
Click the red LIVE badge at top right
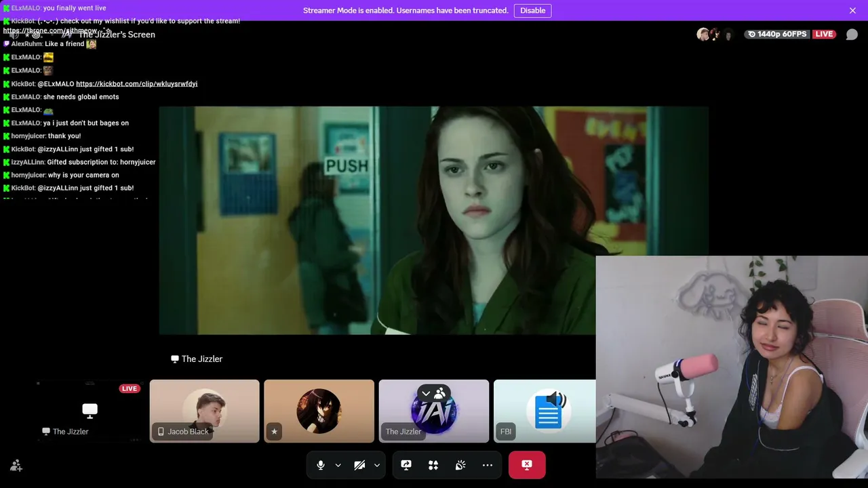pos(824,34)
